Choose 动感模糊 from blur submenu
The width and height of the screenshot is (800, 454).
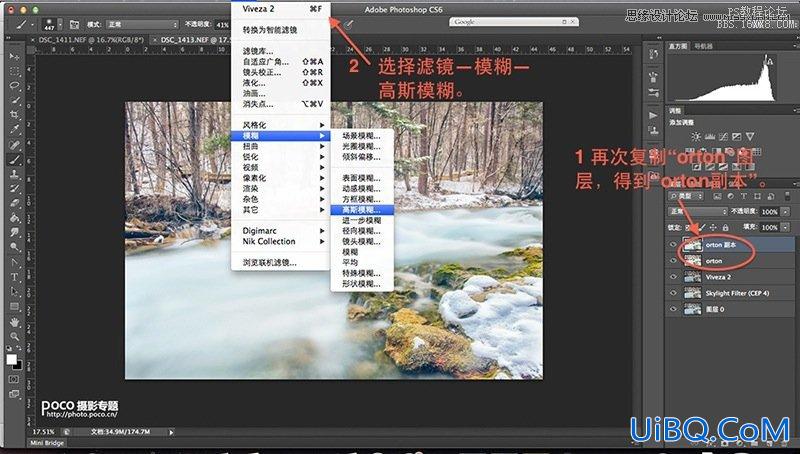pos(362,189)
